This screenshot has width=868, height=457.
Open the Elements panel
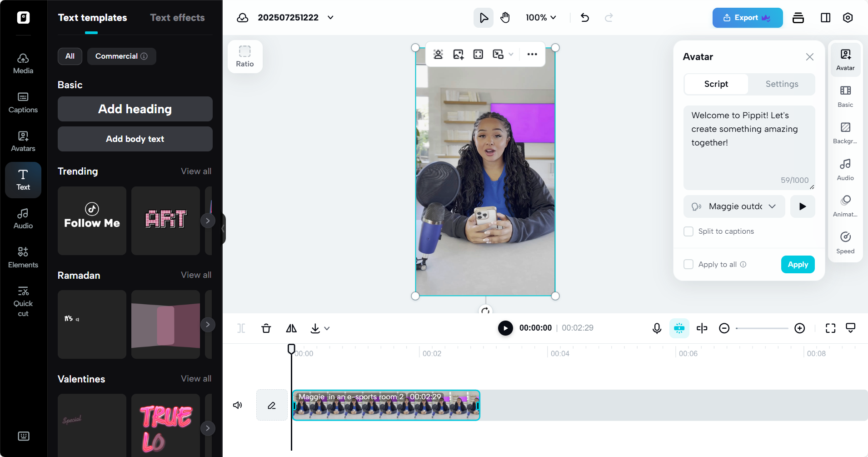pos(23,257)
